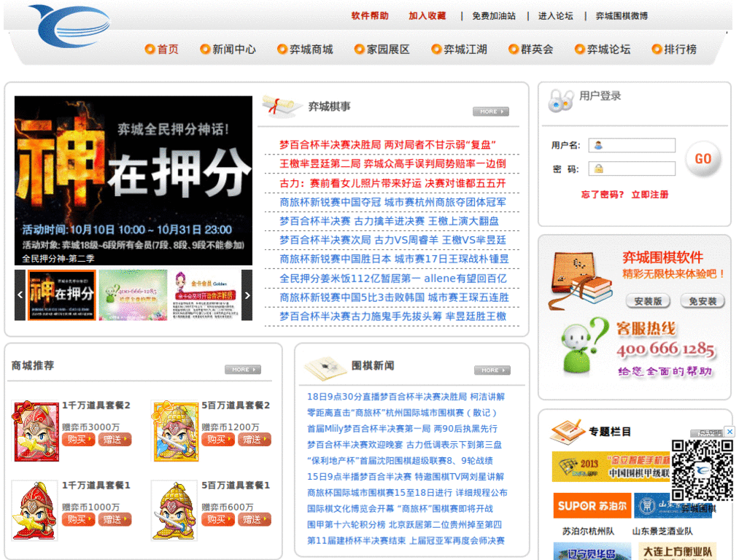This screenshot has width=747, height=560.
Task: Open headline 古力：赛前看女儿照片带来好运
Action: click(392, 183)
